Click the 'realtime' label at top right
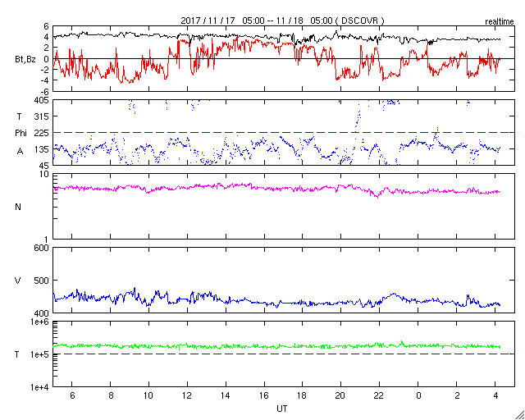Image resolution: width=525 pixels, height=420 pixels. tap(500, 22)
